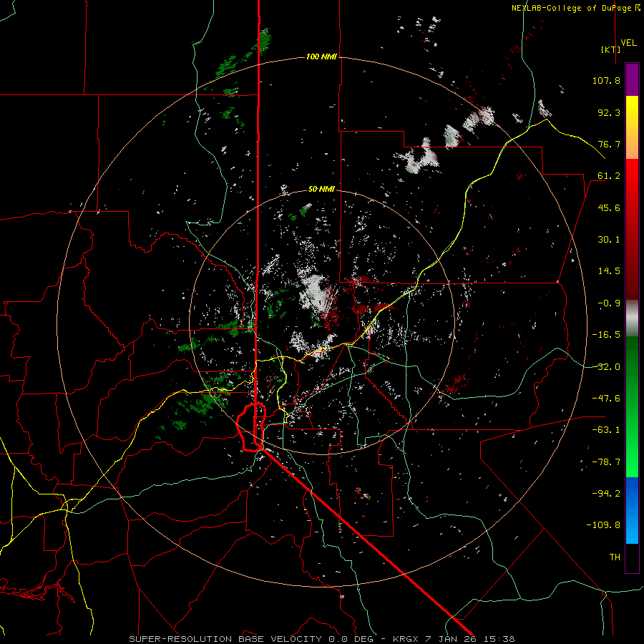Viewport: 644px width, 644px height.
Task: Click the TH label below the scale values
Action: click(x=615, y=557)
